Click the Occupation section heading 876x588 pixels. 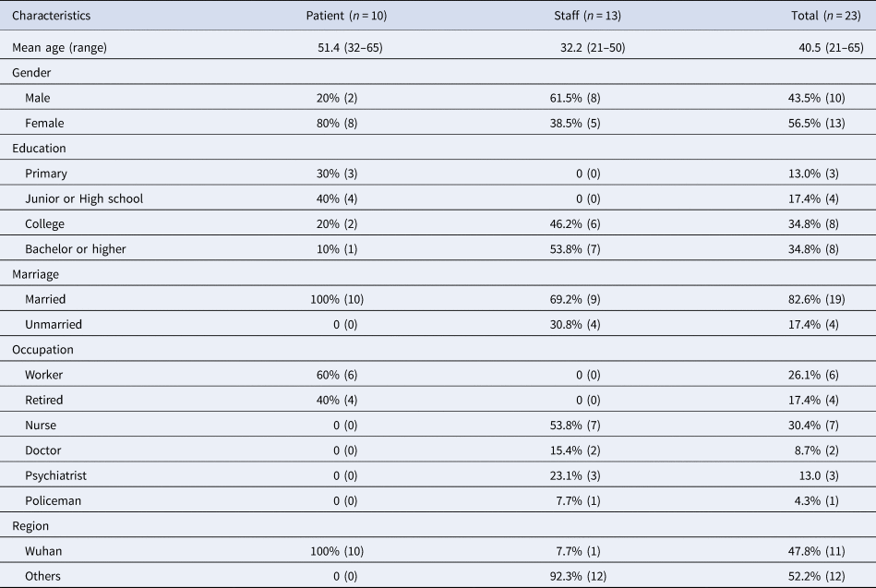click(42, 350)
